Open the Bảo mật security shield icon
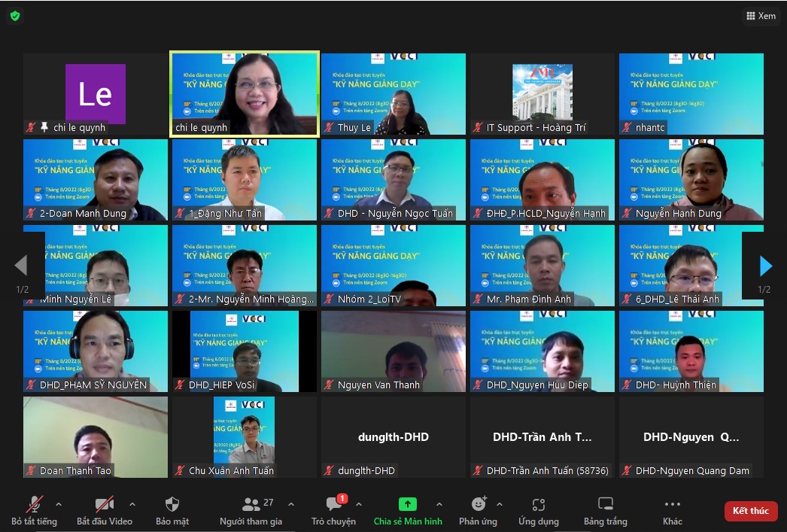The height and width of the screenshot is (532, 787). tap(172, 504)
